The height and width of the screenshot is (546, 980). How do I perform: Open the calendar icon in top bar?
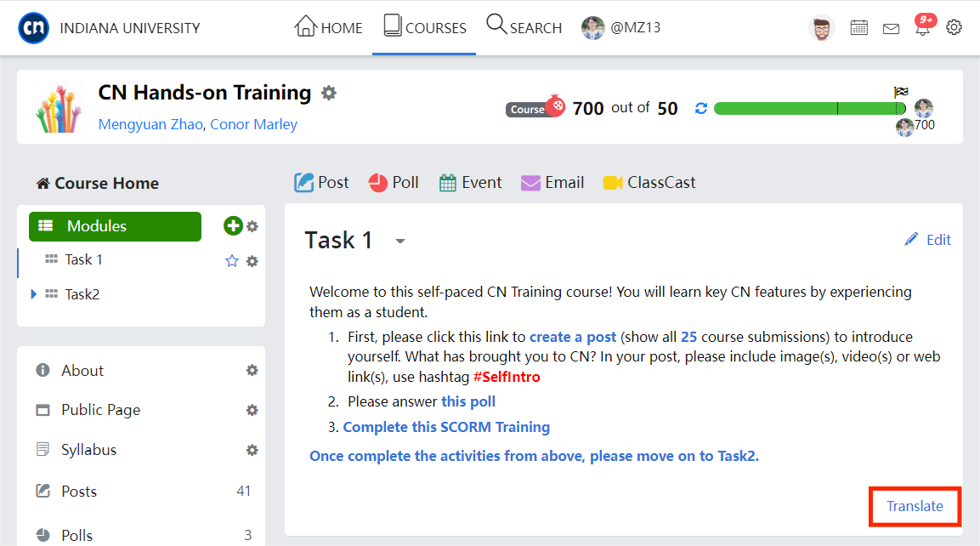858,28
